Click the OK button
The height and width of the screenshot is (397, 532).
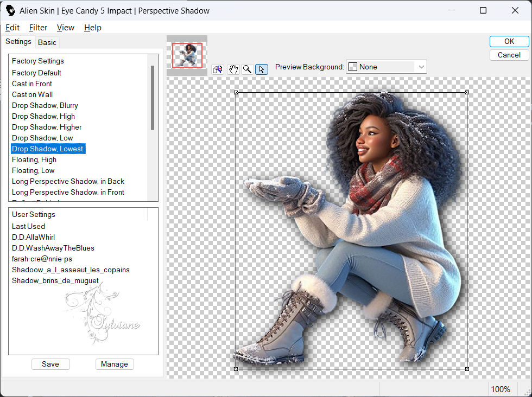point(509,41)
